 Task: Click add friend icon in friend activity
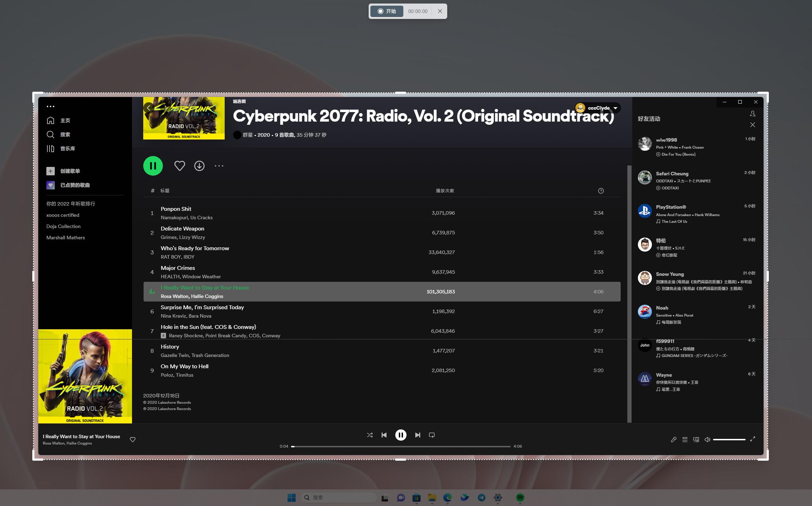(753, 114)
